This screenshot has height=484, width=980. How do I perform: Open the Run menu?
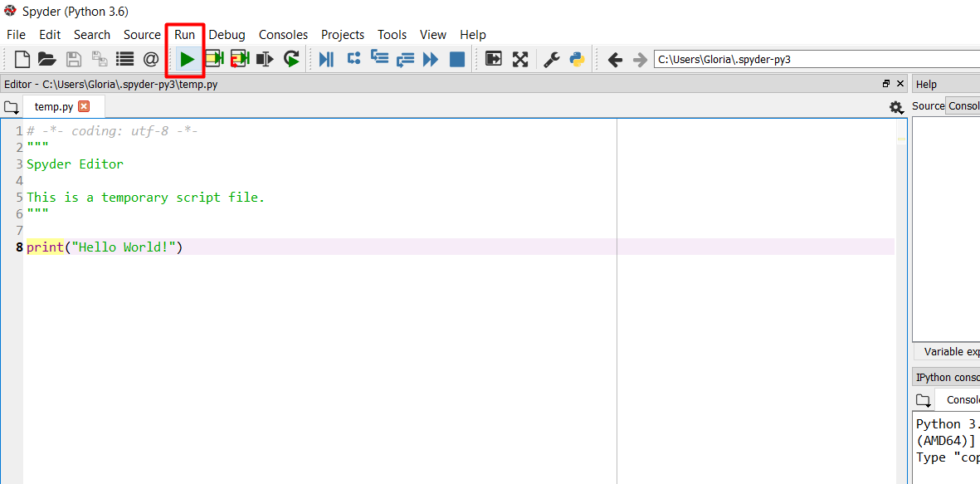point(184,35)
